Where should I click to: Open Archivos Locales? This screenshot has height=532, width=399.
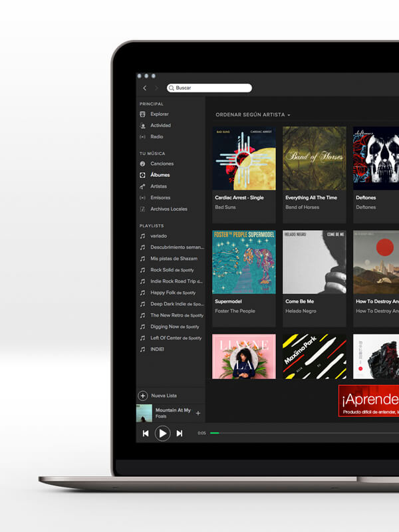[x=169, y=209]
